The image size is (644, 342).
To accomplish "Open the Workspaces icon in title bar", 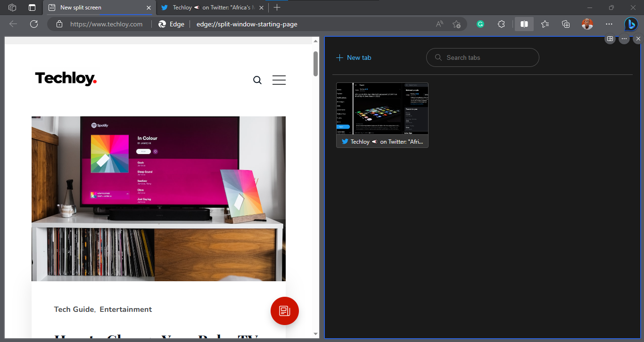I will click(x=13, y=8).
